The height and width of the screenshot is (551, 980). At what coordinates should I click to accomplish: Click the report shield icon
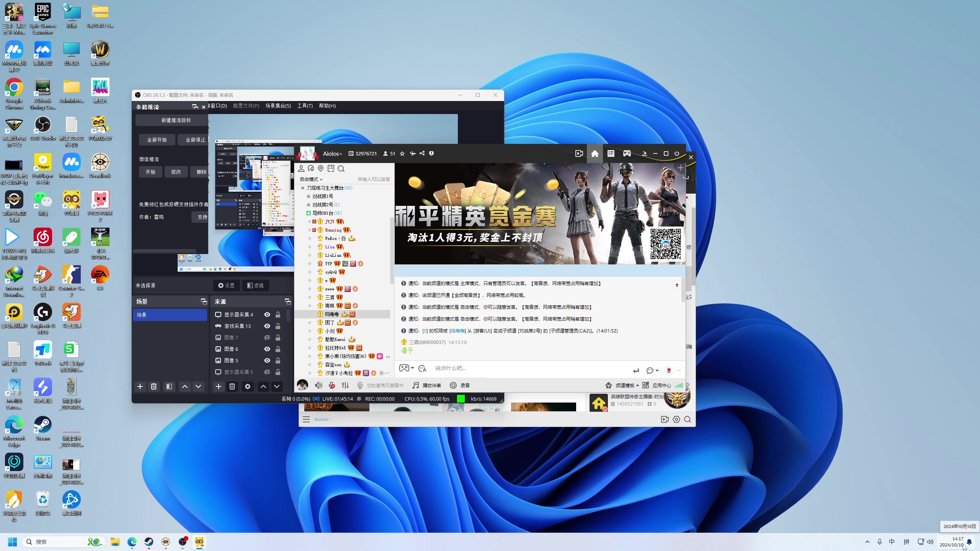(431, 153)
